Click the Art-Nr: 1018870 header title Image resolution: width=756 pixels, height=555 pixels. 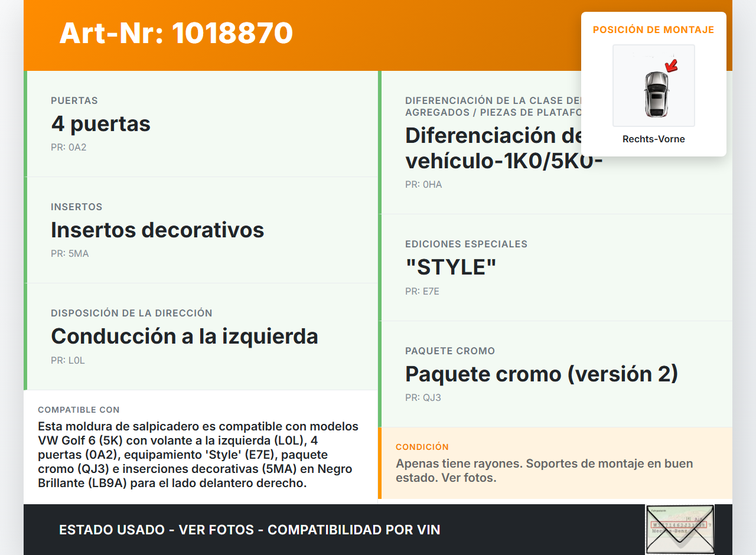coord(176,33)
